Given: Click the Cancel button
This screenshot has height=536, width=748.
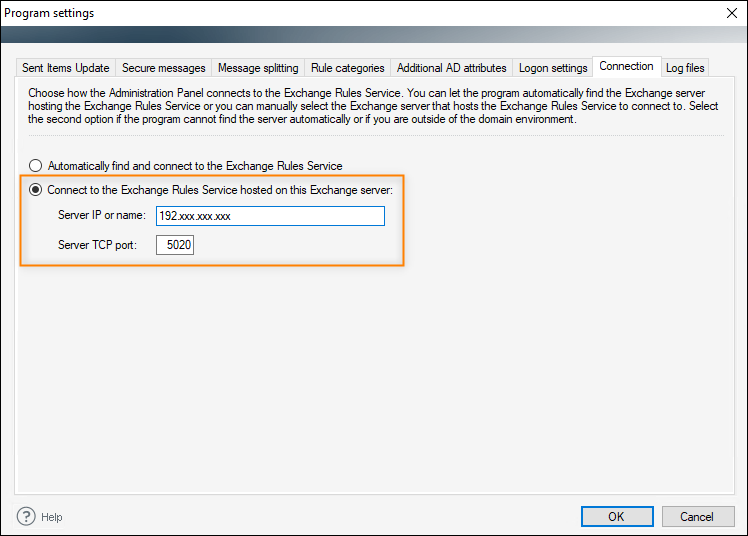Looking at the screenshot, I should pos(698,516).
